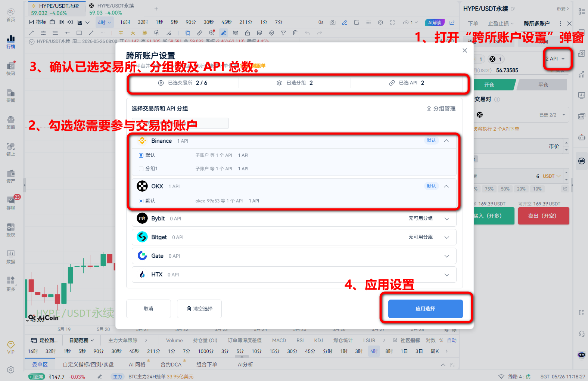588x381 pixels.
Task: Click the quantity input showing 6
Action: click(x=518, y=176)
